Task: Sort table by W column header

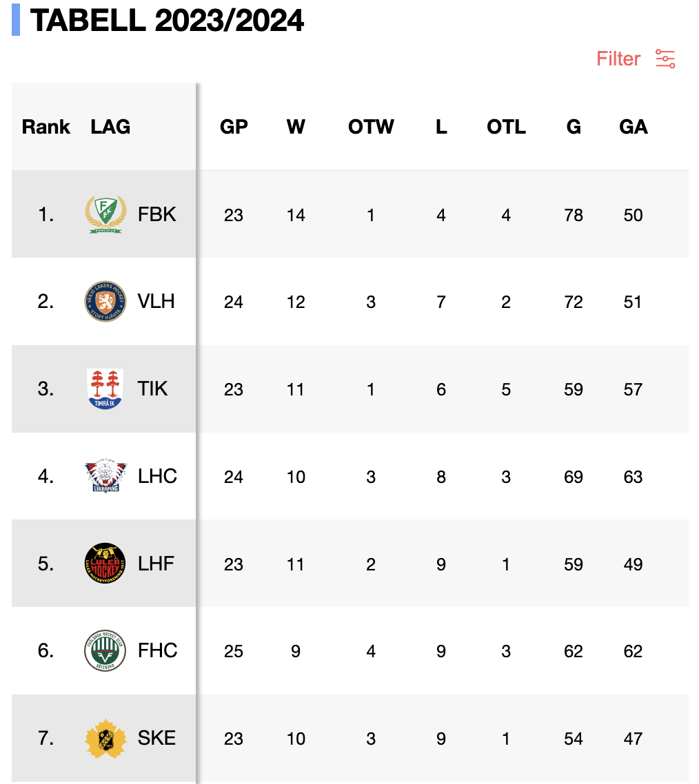Action: [296, 127]
